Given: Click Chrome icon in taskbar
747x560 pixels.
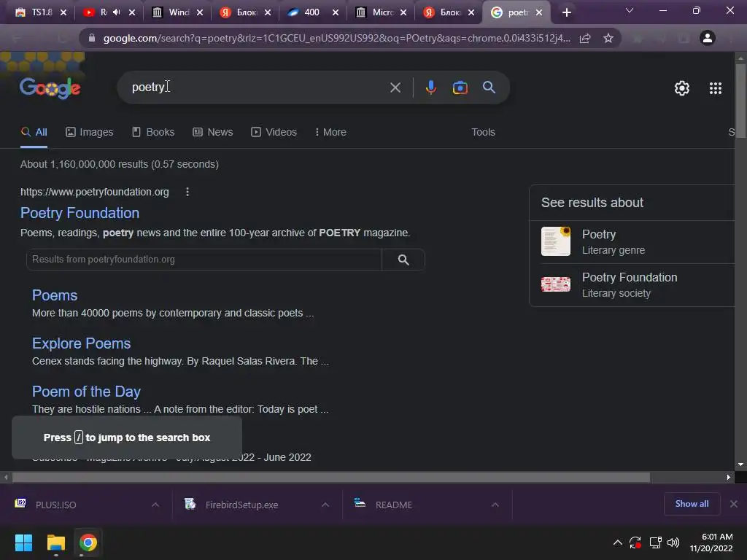Looking at the screenshot, I should pos(88,542).
